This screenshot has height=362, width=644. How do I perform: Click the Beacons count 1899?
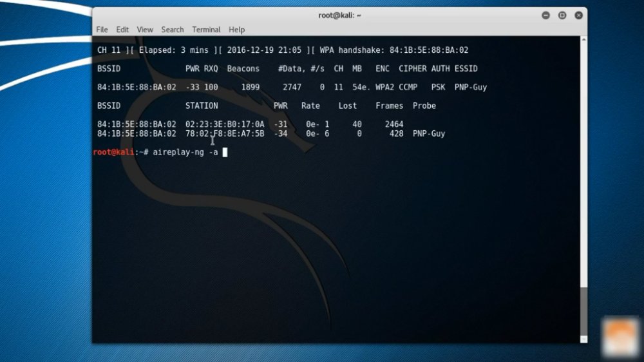[250, 87]
